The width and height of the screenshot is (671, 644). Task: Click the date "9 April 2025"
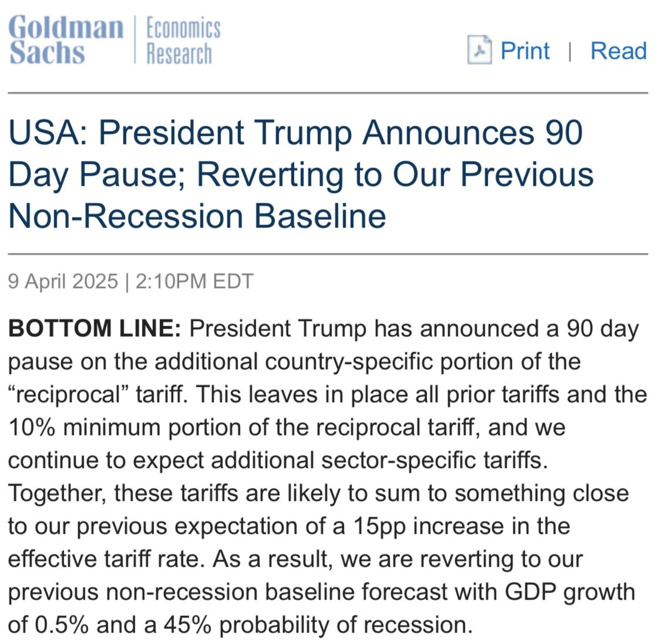(63, 281)
